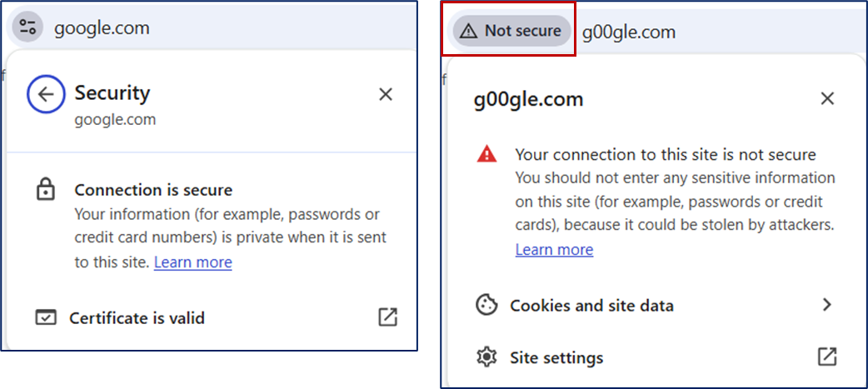This screenshot has width=868, height=389.
Task: Open the Site settings entry
Action: click(x=556, y=357)
